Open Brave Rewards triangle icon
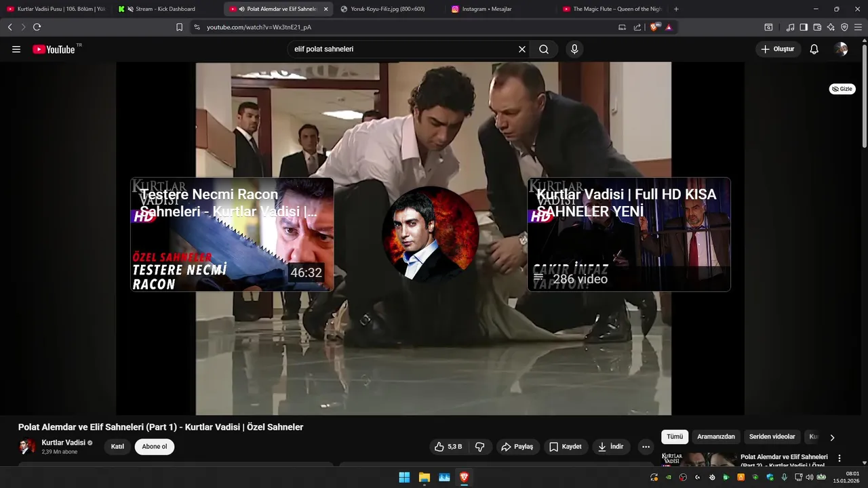This screenshot has height=488, width=868. pos(669,27)
